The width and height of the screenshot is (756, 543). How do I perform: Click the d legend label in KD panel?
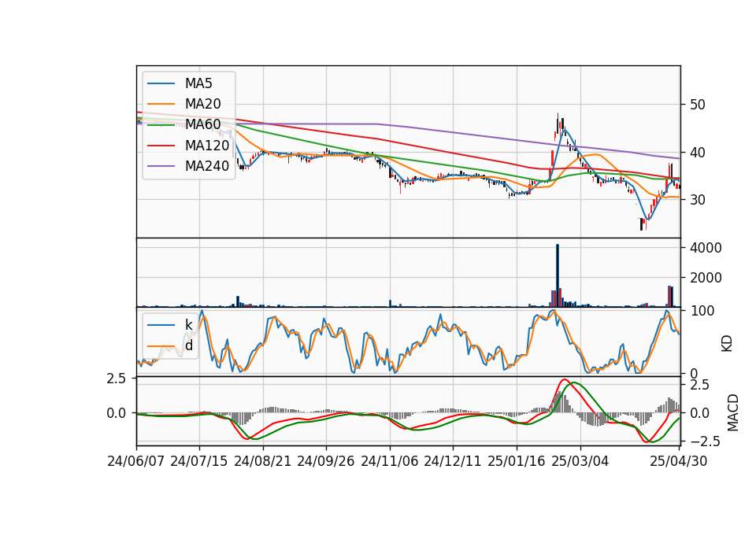[x=189, y=345]
